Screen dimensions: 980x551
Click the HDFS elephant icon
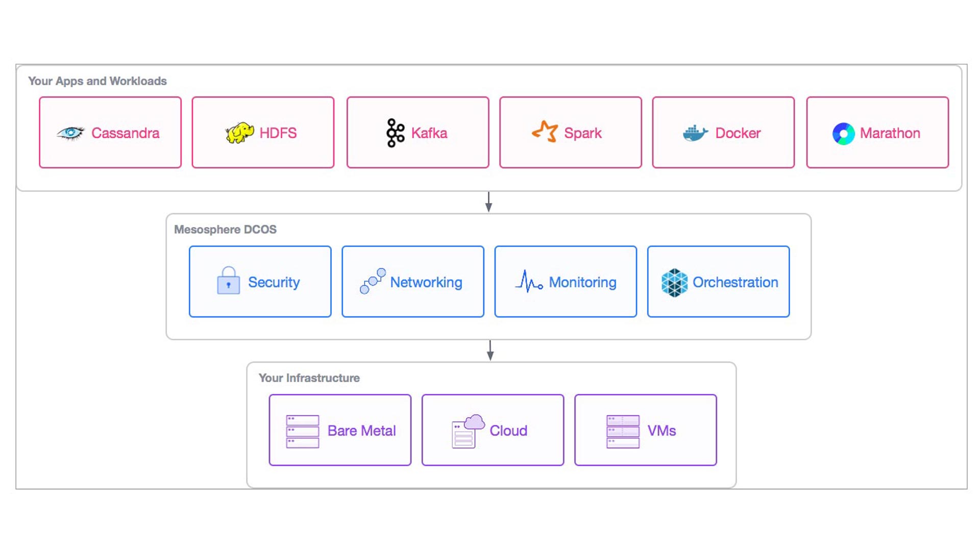point(240,133)
